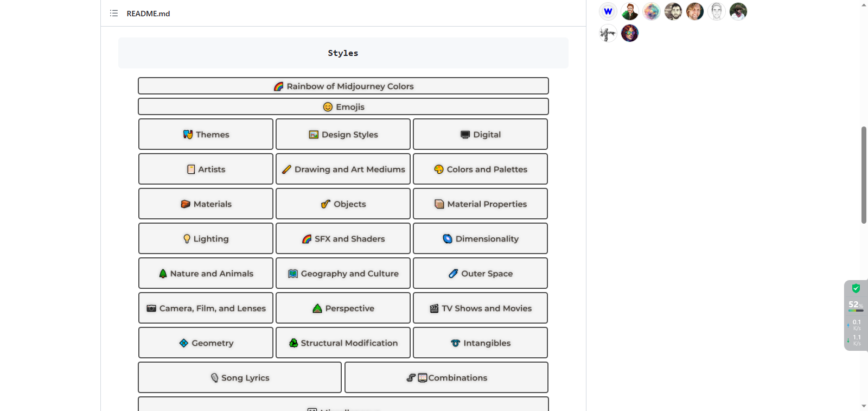Screen dimensions: 868x411
Task: Click the scroll down arrow at bottom right
Action: point(864,406)
